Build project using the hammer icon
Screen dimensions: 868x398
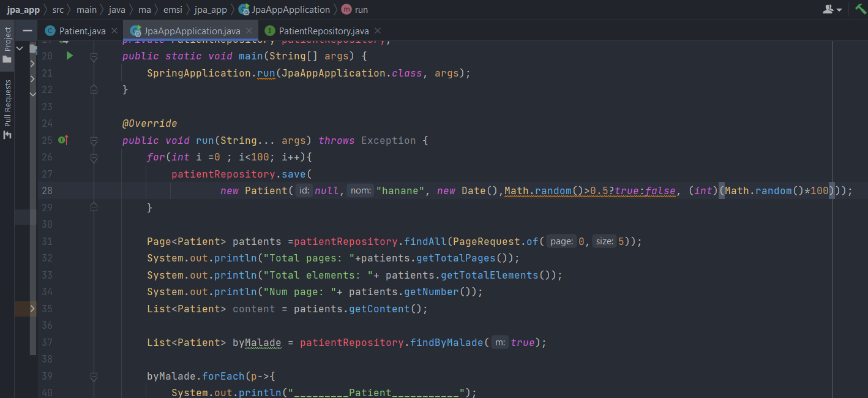[x=861, y=9]
